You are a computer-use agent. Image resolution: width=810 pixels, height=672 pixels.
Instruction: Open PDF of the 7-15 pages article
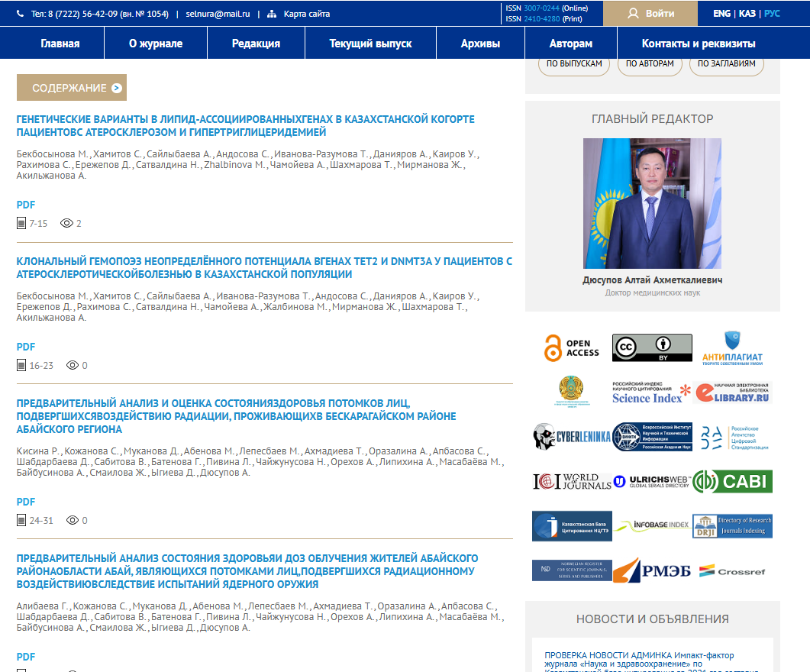[x=26, y=205]
